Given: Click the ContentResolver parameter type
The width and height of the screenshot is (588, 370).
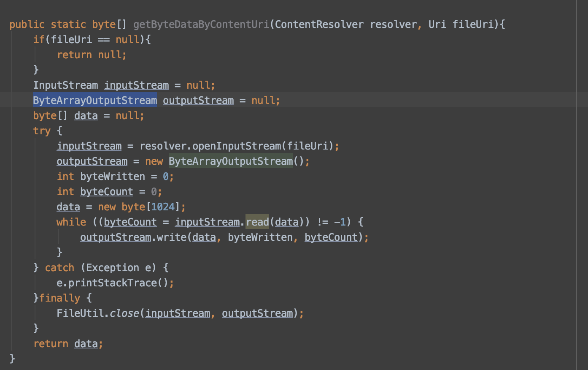Looking at the screenshot, I should coord(318,24).
